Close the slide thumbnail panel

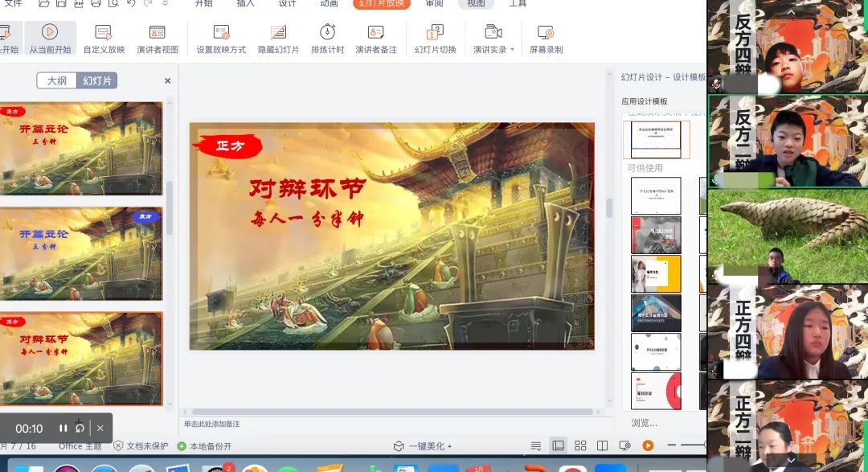168,81
